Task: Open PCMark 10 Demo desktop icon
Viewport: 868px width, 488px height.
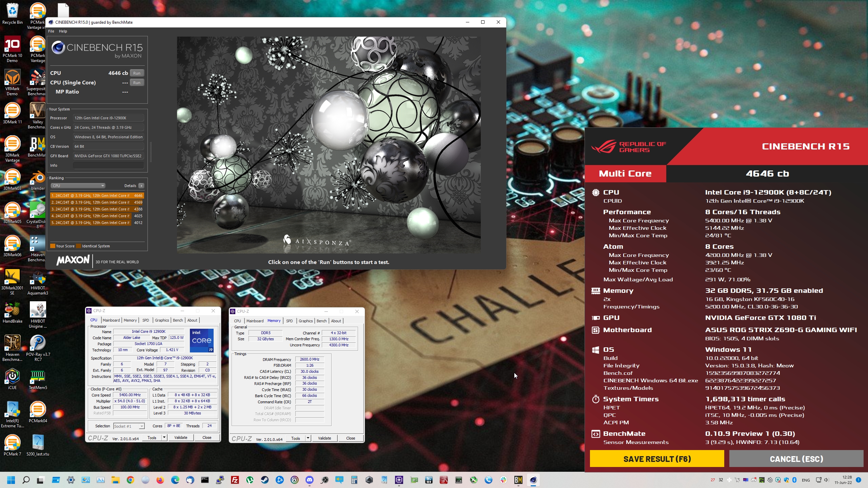Action: point(13,50)
